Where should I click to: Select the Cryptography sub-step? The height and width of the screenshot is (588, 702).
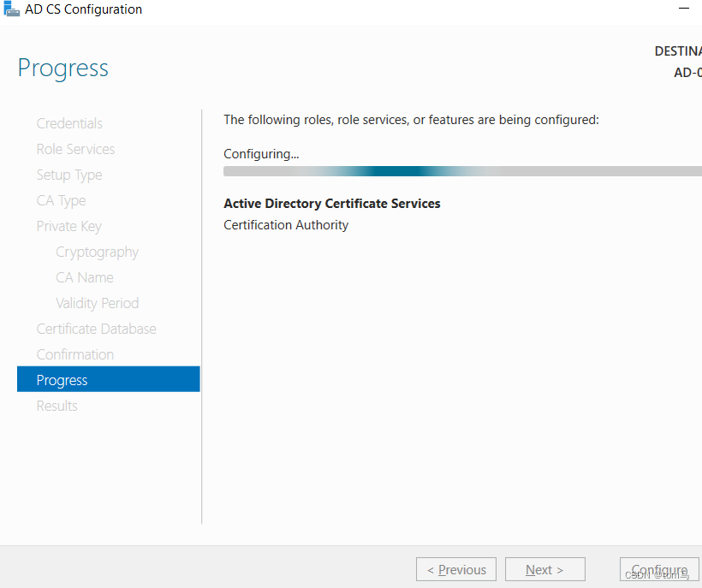[x=97, y=252]
